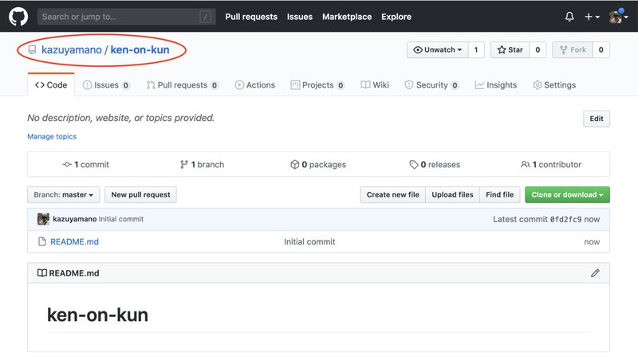The image size is (638, 364).
Task: Open the kazuyamano owner link
Action: [72, 50]
